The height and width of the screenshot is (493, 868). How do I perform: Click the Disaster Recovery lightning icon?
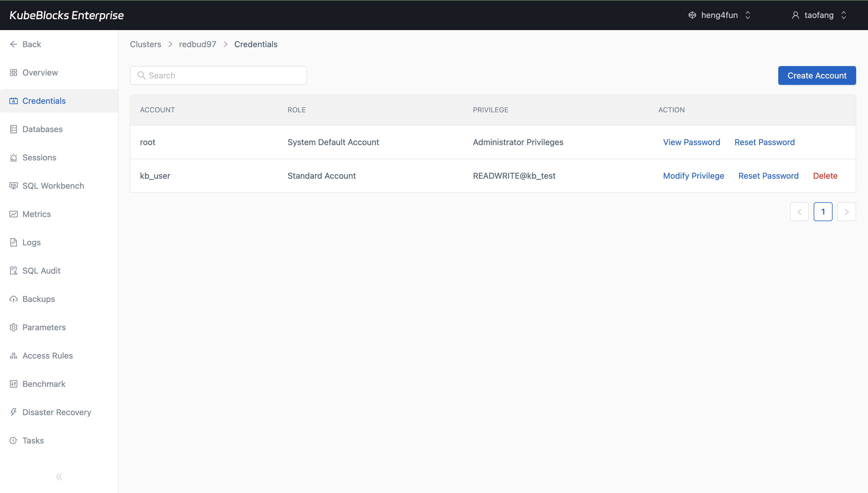14,412
